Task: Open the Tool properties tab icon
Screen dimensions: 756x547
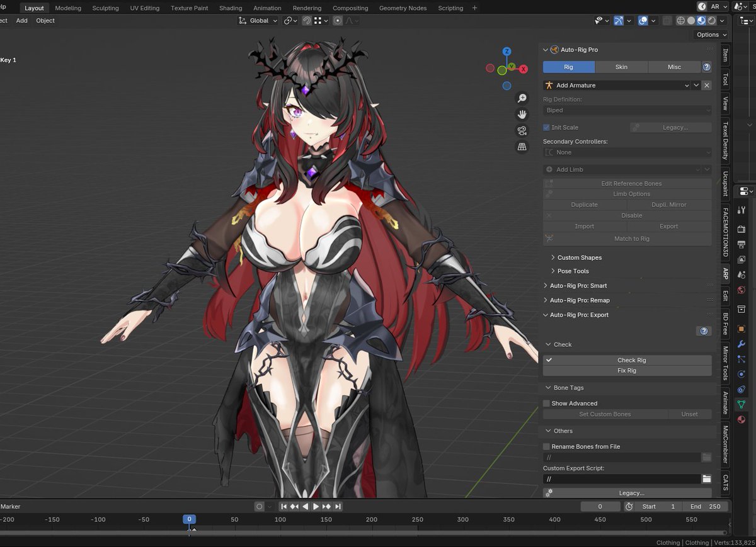Action: tap(742, 210)
